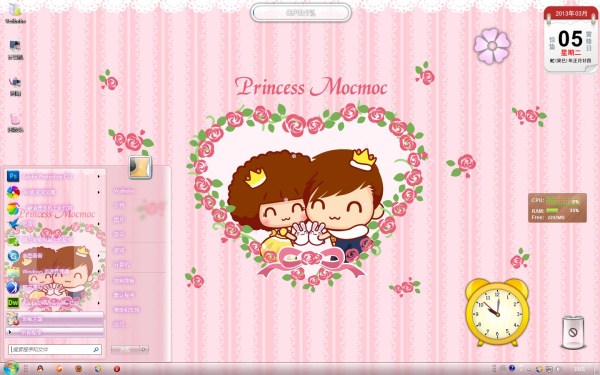Click the blue help icon in the system tray
This screenshot has width=600, height=375.
pos(512,368)
